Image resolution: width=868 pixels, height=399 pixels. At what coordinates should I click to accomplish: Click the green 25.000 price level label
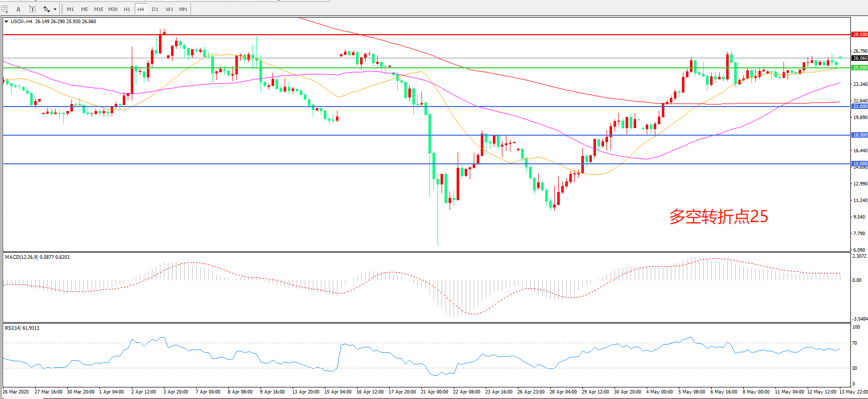coord(859,67)
